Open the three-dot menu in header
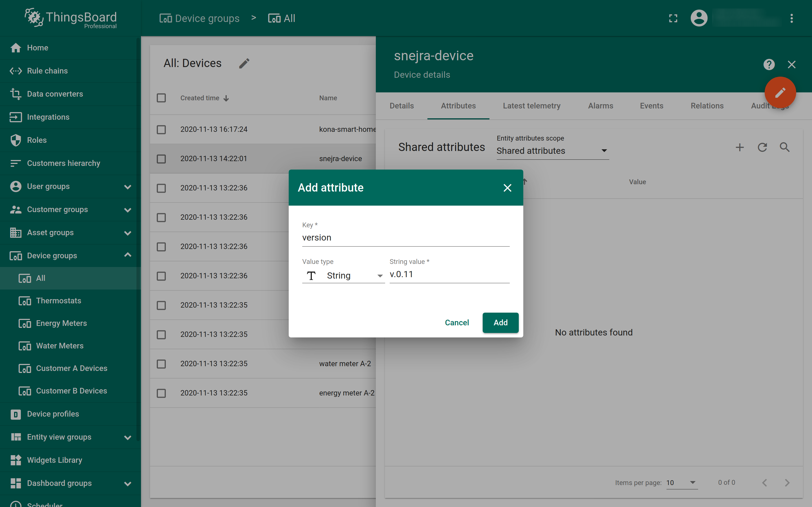812x507 pixels. (x=791, y=18)
